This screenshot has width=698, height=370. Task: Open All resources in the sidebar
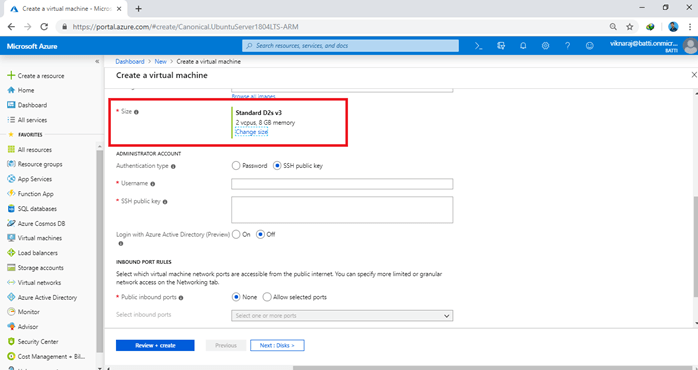[x=29, y=150]
